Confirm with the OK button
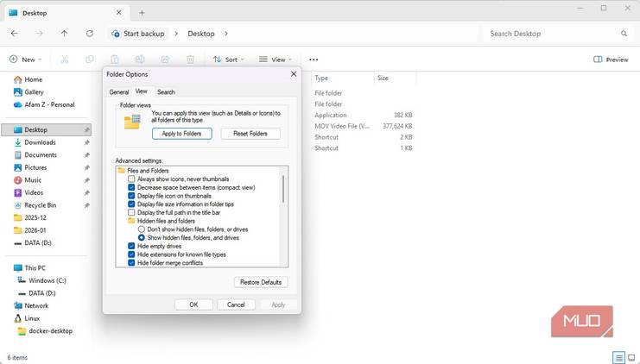 (193, 304)
